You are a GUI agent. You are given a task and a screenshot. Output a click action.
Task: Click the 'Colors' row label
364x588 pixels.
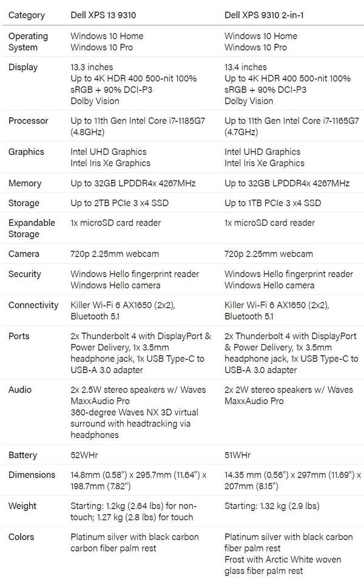21,537
